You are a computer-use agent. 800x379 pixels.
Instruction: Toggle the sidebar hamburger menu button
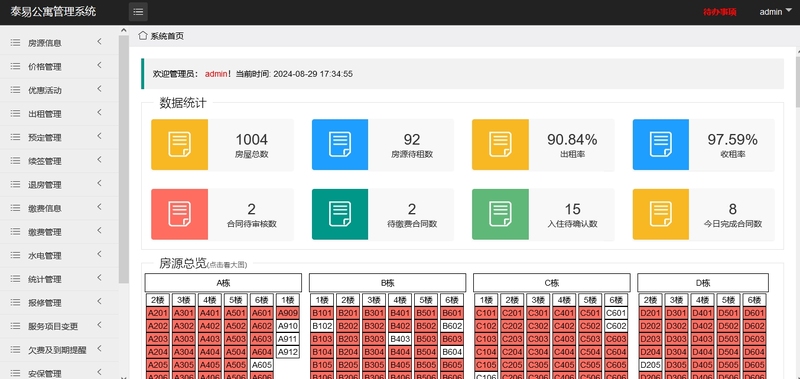tap(138, 12)
